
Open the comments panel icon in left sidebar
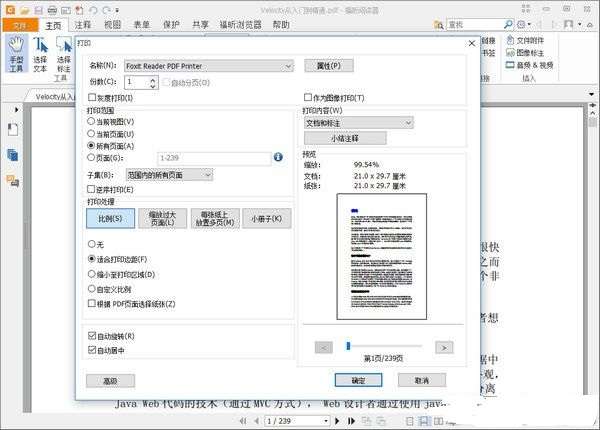13,181
